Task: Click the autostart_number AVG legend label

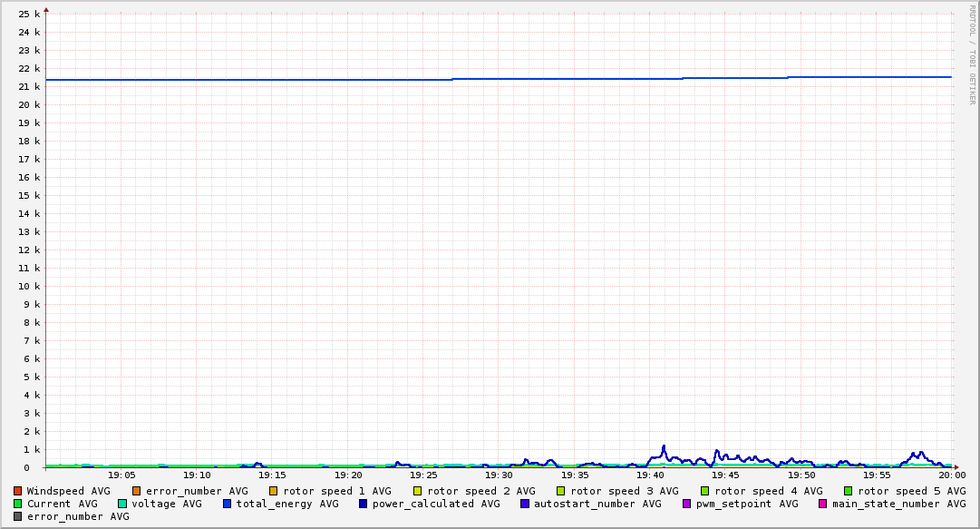Action: tap(597, 504)
